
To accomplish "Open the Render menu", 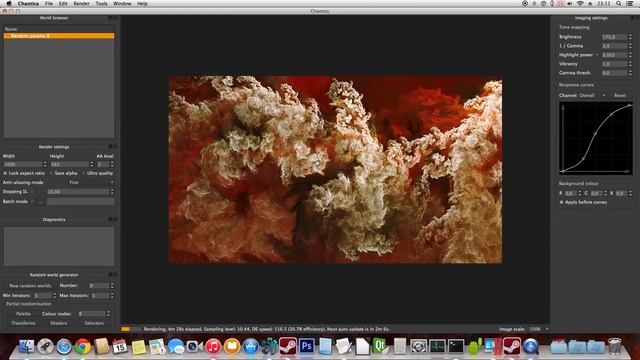I will [81, 3].
